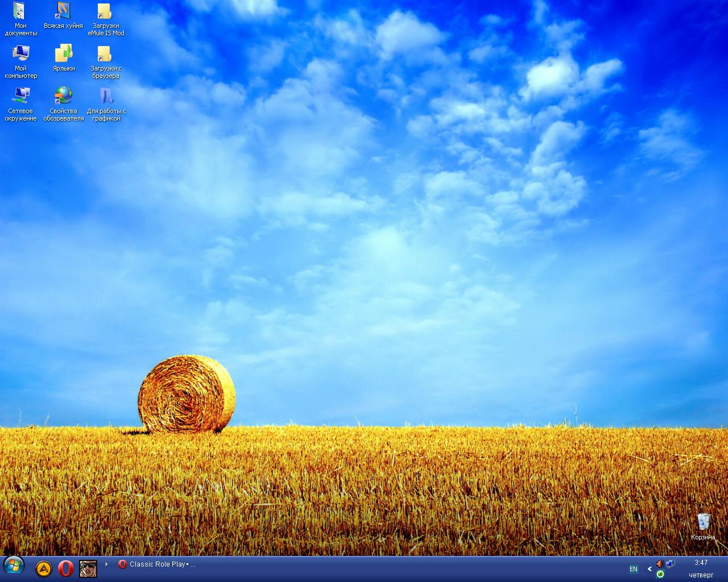Select the top-row pencil shortcut beside Мои документы

64,15
